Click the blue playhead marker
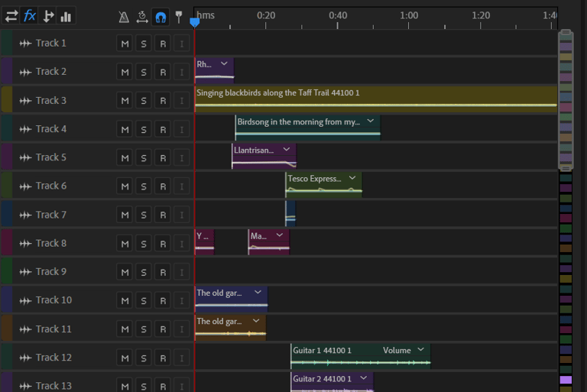Screen dimensions: 587x392 tap(195, 22)
